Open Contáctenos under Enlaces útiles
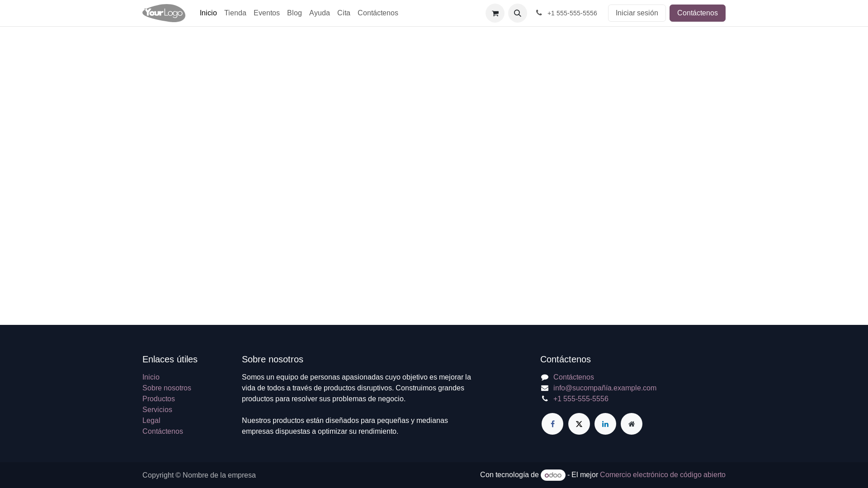The image size is (868, 488). tap(163, 432)
